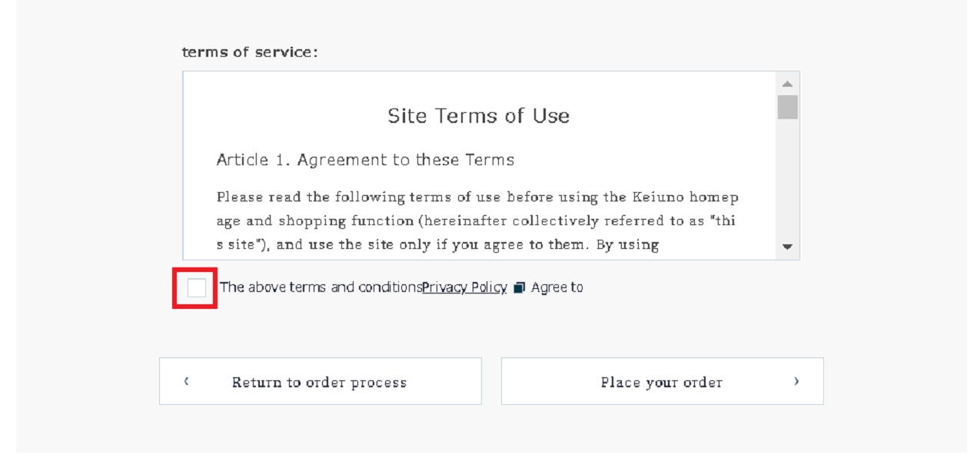Image resolution: width=980 pixels, height=461 pixels.
Task: Click the external-link icon beside Privacy Policy
Action: point(519,287)
